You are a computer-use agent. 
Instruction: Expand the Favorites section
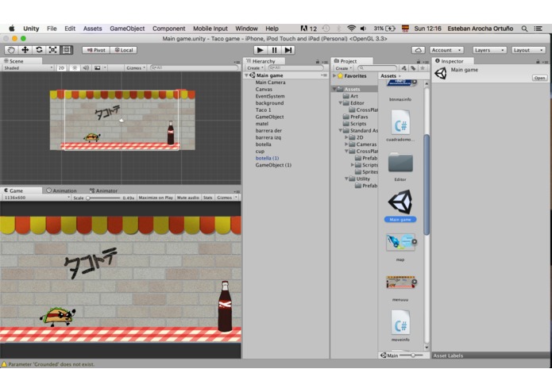click(335, 75)
